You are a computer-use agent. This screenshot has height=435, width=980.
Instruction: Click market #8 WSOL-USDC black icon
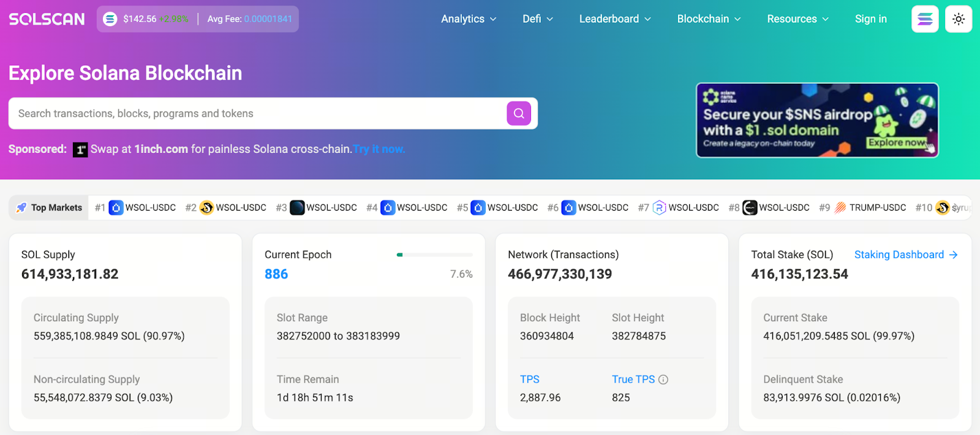click(x=750, y=207)
